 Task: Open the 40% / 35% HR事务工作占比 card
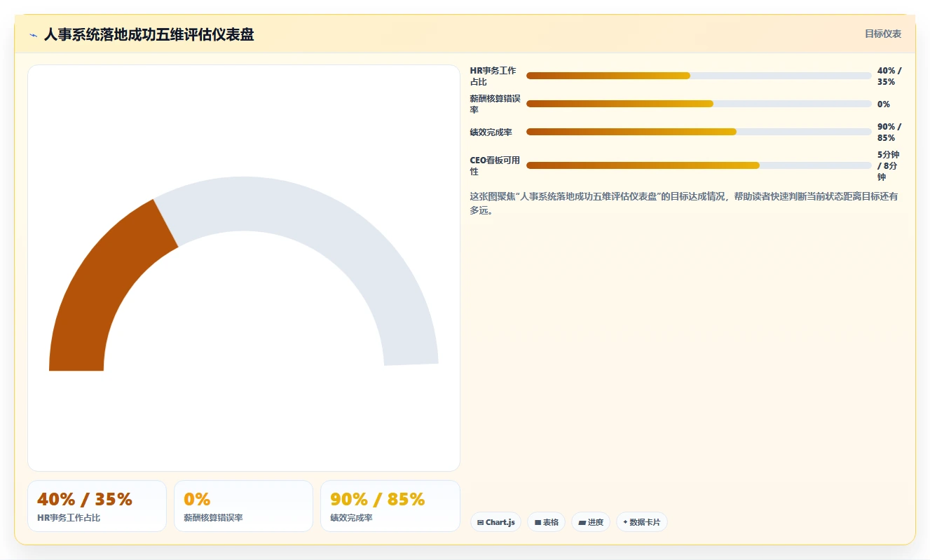click(x=97, y=506)
